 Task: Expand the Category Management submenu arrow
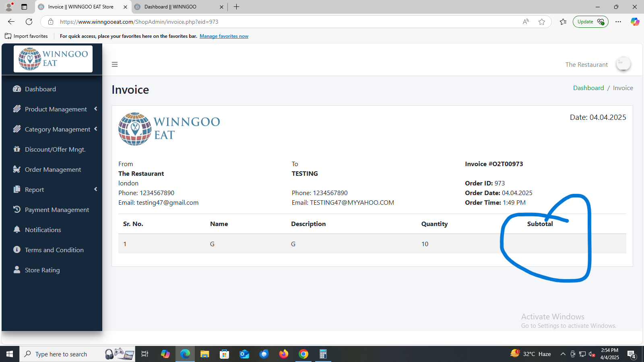(x=96, y=129)
